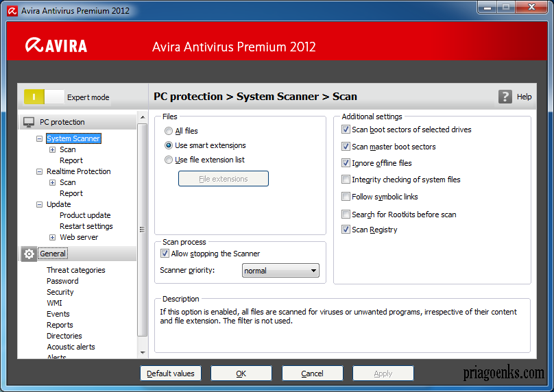Click the Avira title bar umbrella icon
The height and width of the screenshot is (392, 554).
(12, 10)
